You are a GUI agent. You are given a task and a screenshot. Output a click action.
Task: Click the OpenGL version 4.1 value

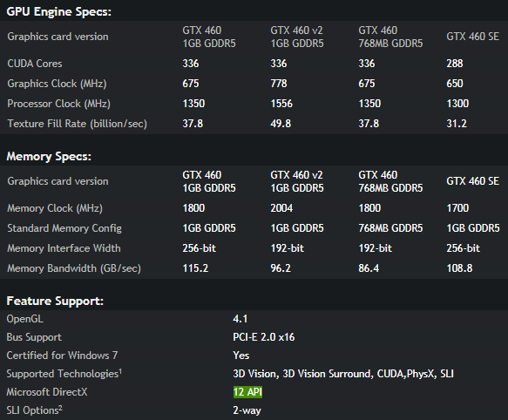[240, 319]
